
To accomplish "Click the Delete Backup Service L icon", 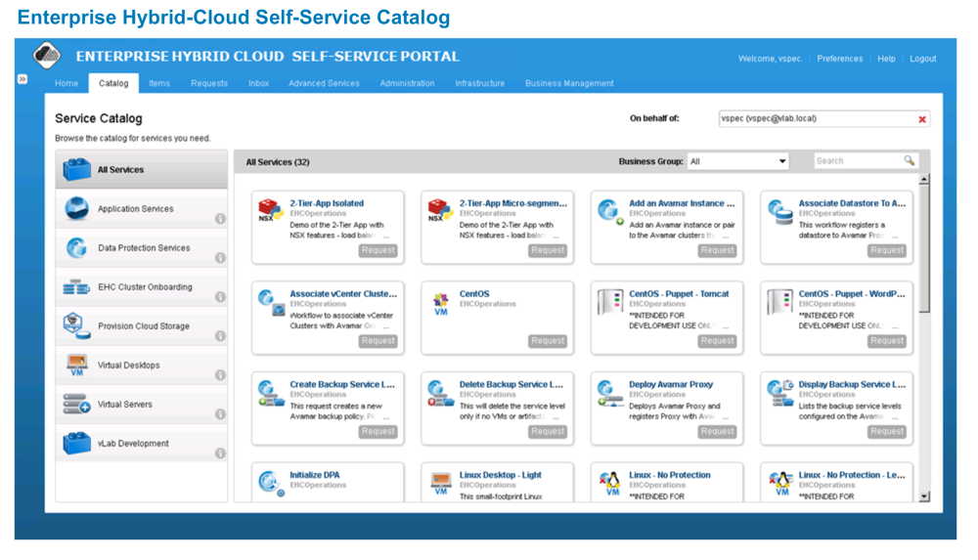I will pyautogui.click(x=440, y=393).
